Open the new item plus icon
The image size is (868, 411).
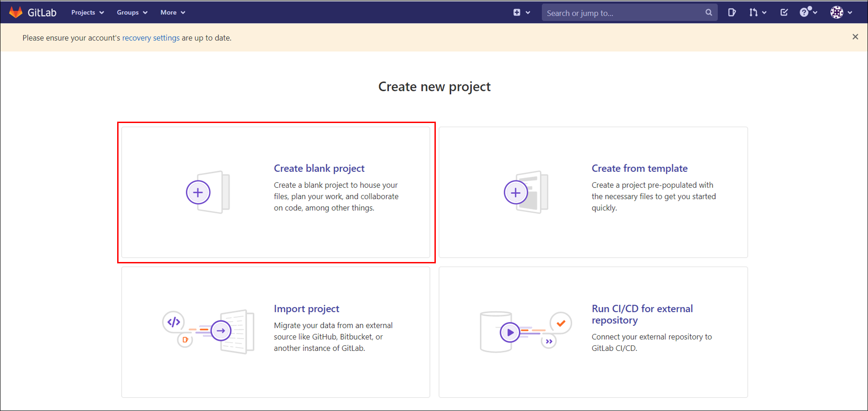517,12
